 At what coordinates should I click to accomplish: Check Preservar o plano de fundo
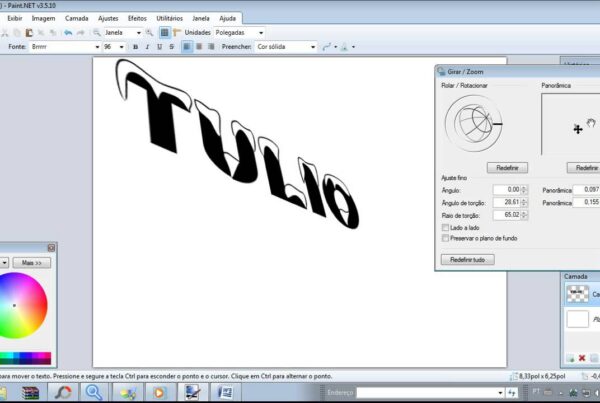pos(445,238)
